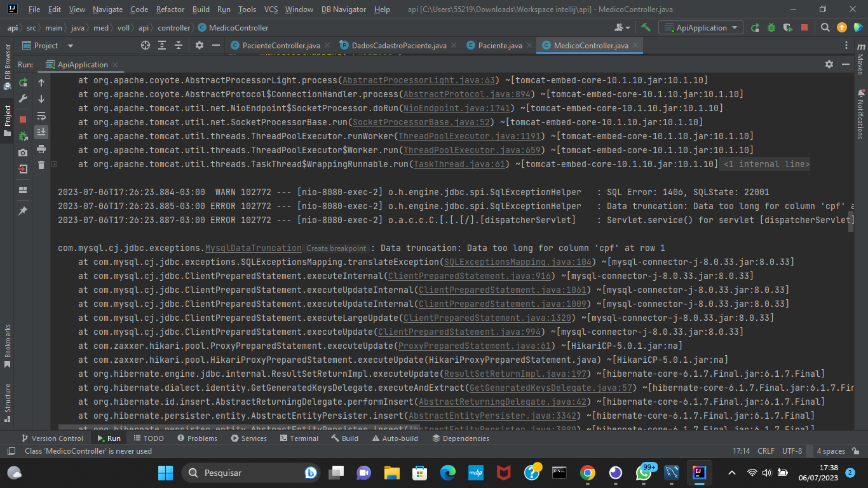Switch to PacienteController.java tab
868x488 pixels.
click(280, 46)
